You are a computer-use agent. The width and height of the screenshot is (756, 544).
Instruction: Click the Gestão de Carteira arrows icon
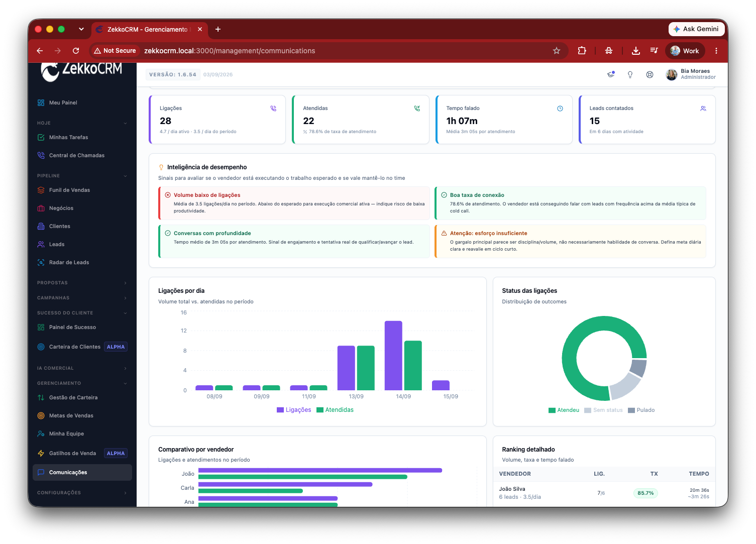(41, 397)
